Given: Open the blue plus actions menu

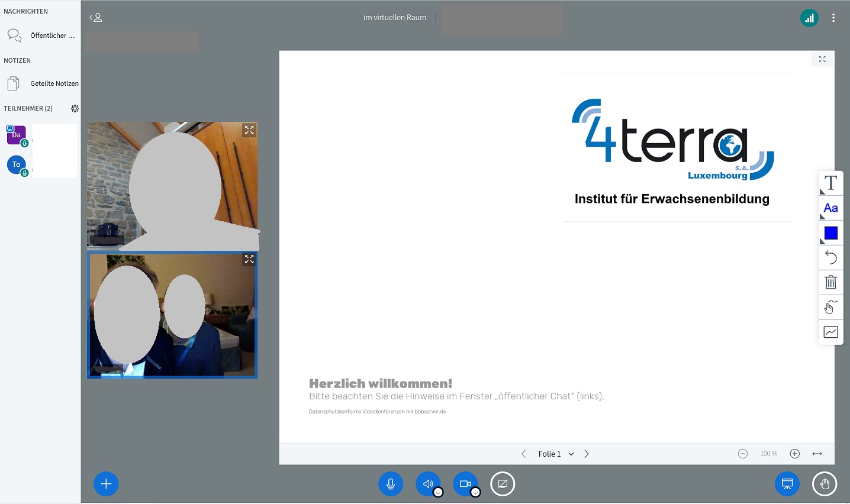Looking at the screenshot, I should point(106,484).
